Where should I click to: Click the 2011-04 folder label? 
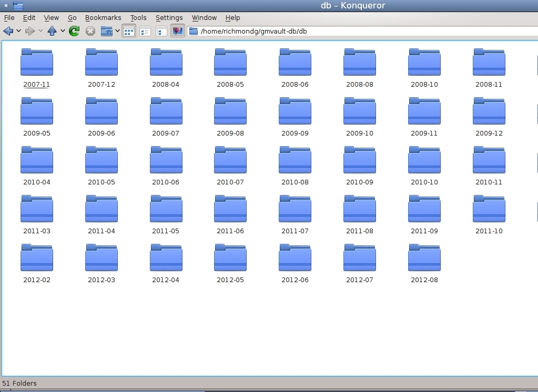click(x=101, y=231)
